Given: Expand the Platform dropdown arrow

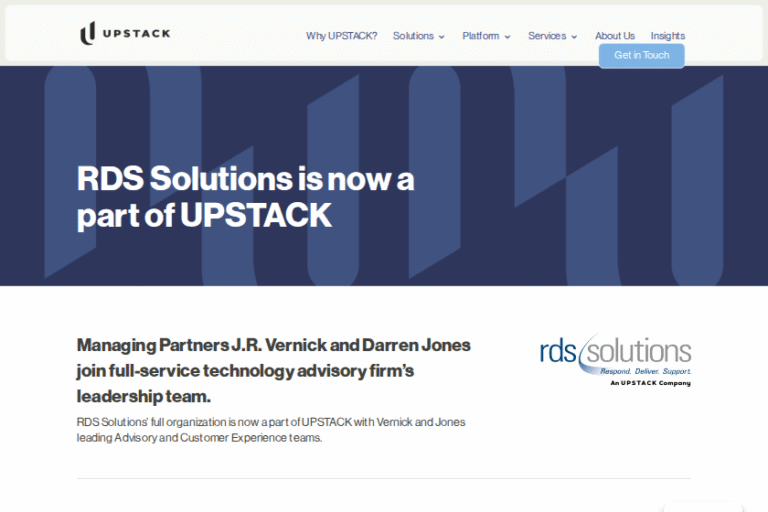Looking at the screenshot, I should point(508,37).
